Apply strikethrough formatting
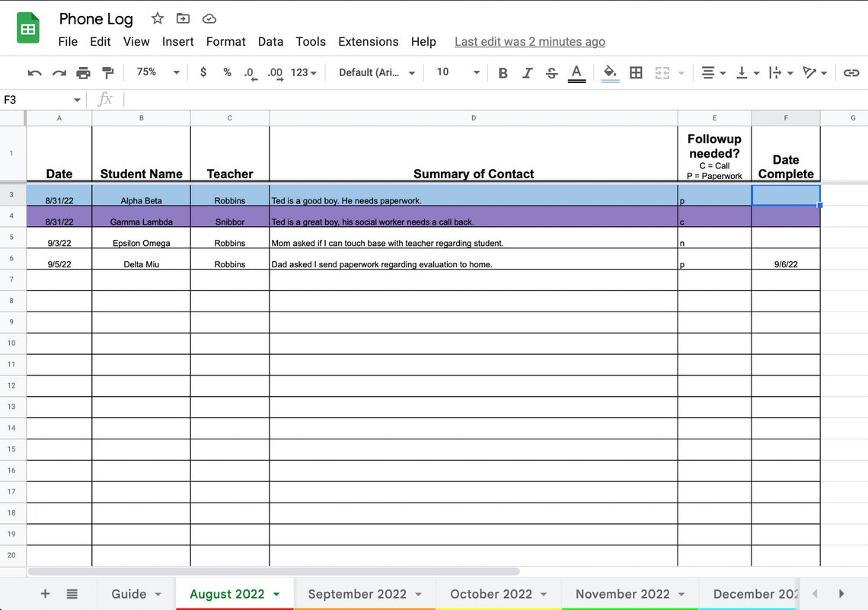This screenshot has height=610, width=868. tap(551, 72)
